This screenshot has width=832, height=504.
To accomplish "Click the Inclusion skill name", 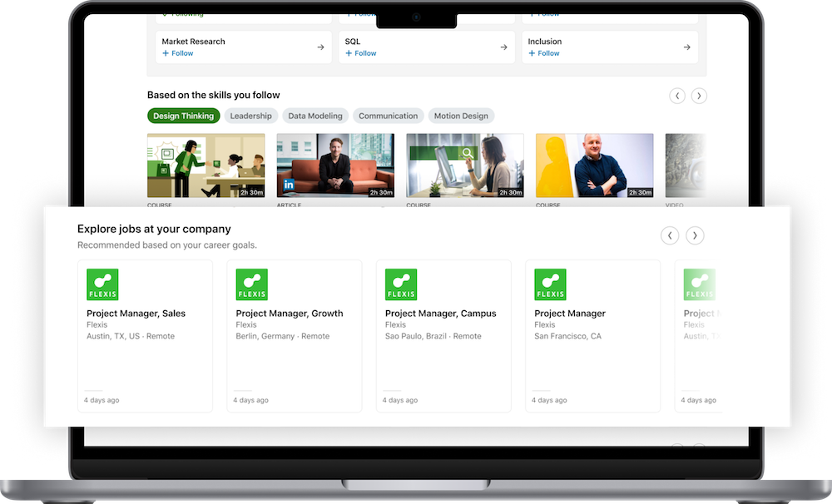I will pos(544,42).
